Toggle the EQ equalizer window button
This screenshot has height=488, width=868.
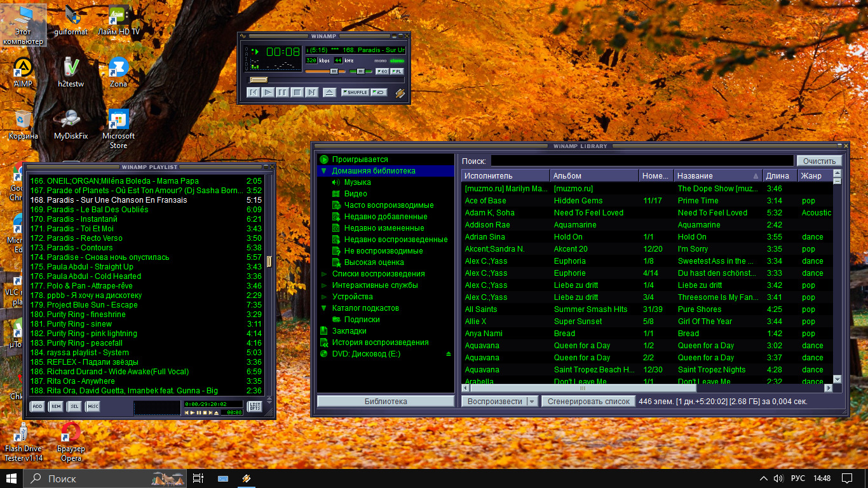381,71
